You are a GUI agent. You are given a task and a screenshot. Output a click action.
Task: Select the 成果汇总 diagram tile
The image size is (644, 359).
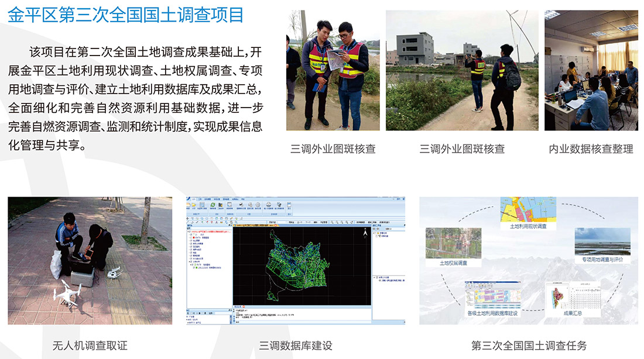(573, 299)
